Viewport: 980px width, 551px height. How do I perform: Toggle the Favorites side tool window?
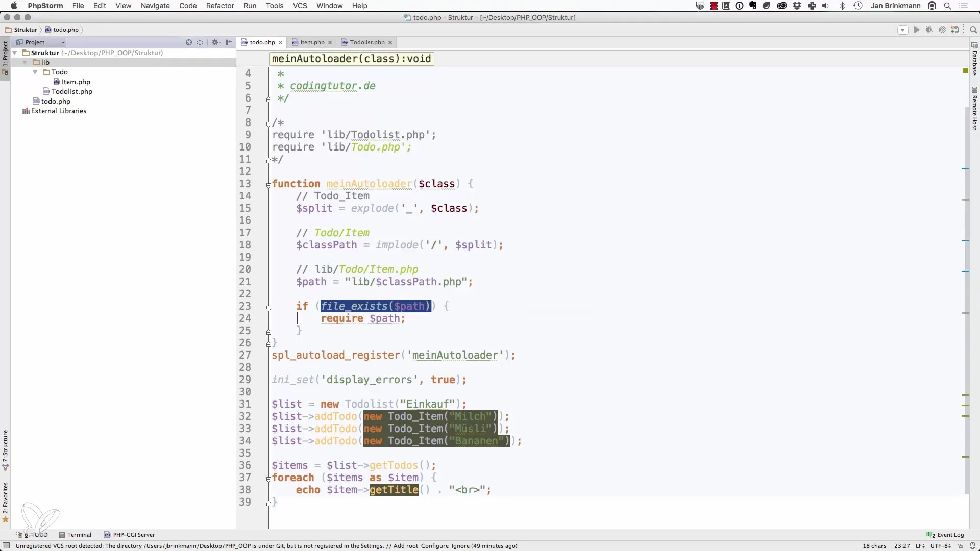[x=5, y=503]
